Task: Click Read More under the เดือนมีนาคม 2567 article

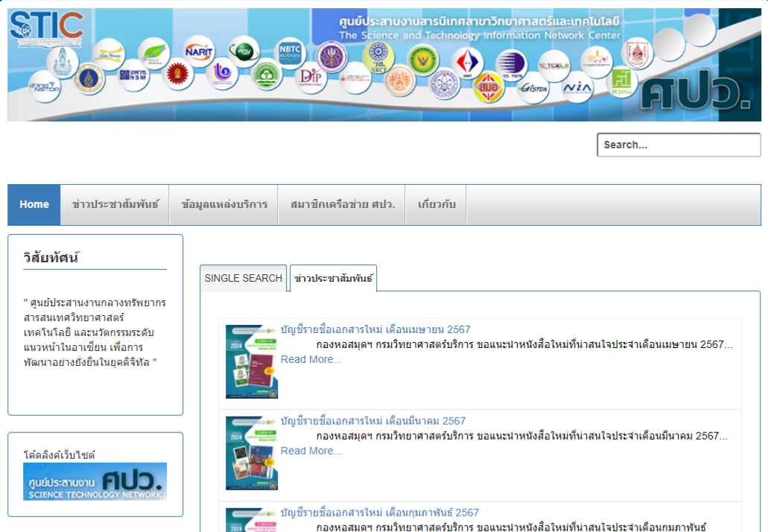Action: (x=311, y=451)
